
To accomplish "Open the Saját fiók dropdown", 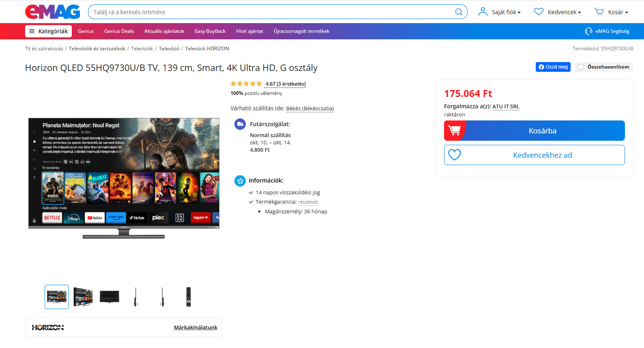I will 506,12.
